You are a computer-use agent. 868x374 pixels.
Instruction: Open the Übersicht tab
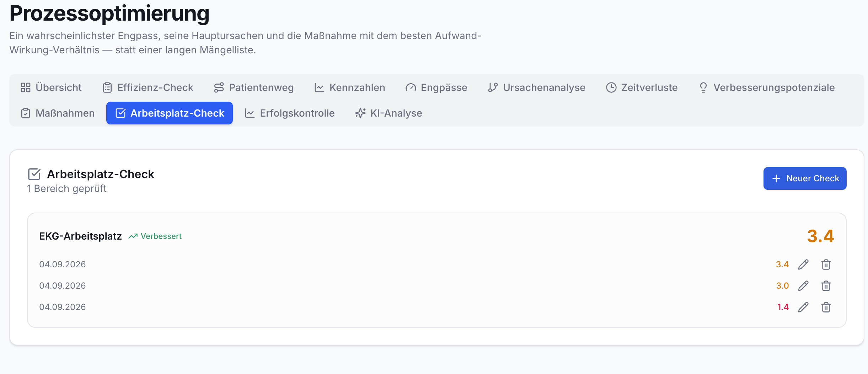click(51, 87)
